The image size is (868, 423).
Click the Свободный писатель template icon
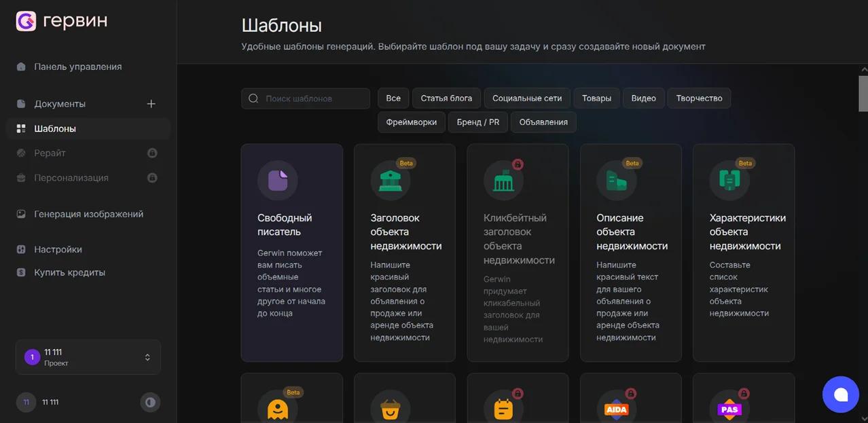point(277,180)
